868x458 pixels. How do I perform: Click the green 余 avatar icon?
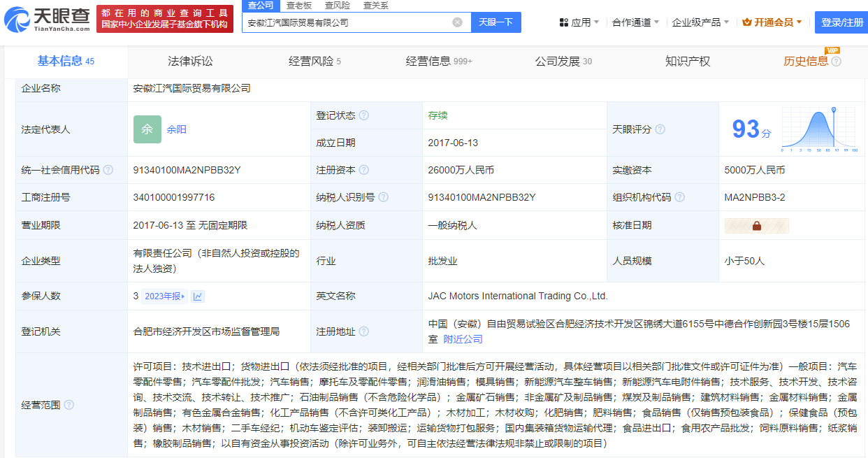pyautogui.click(x=147, y=129)
